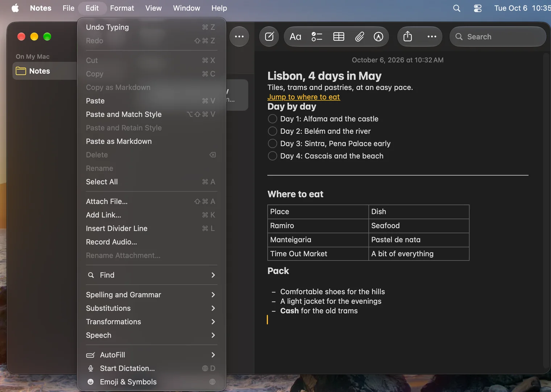Open Spotlight search in the menu bar
The image size is (551, 392).
457,8
